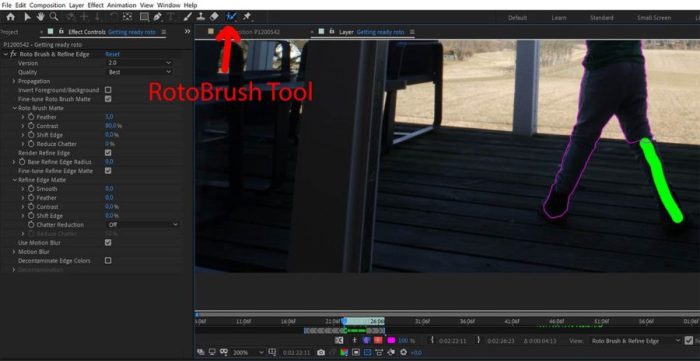The width and height of the screenshot is (700, 361).
Task: Expand the Motion Blur section
Action: point(14,252)
